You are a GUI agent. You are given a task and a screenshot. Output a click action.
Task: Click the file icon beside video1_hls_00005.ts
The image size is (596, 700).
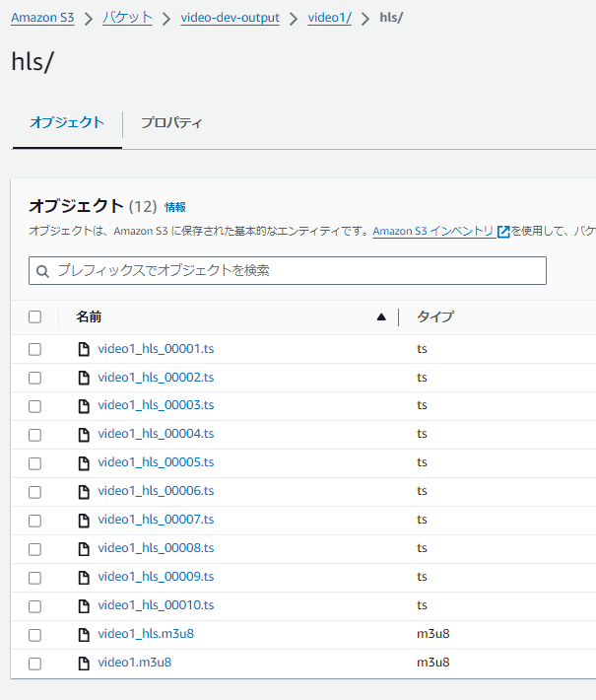(84, 463)
